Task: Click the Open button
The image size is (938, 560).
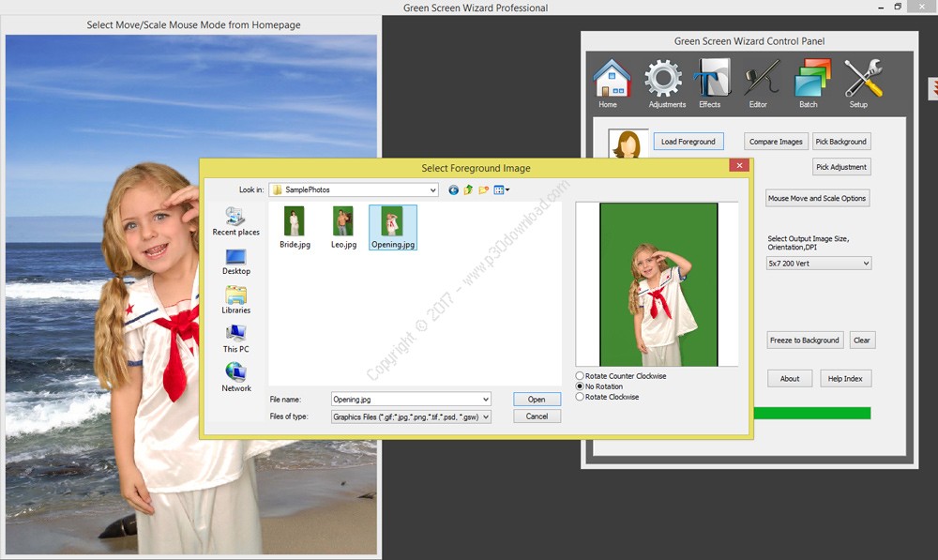Action: (x=537, y=400)
